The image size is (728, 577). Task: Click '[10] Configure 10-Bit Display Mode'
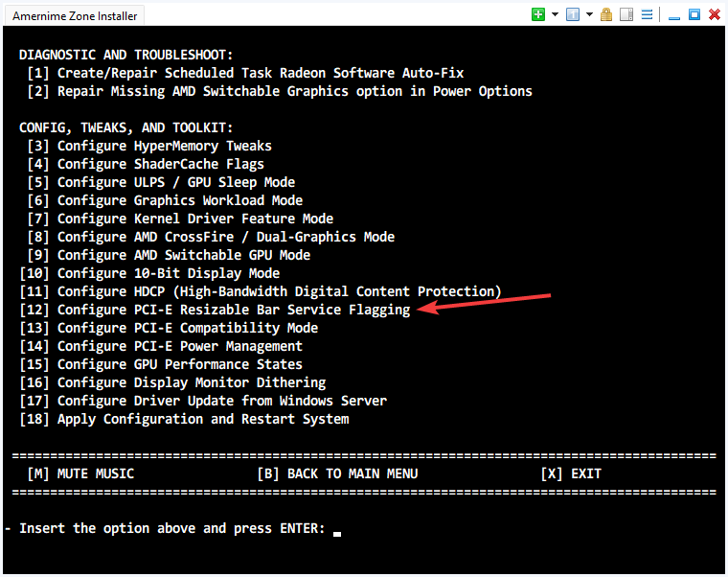[149, 273]
